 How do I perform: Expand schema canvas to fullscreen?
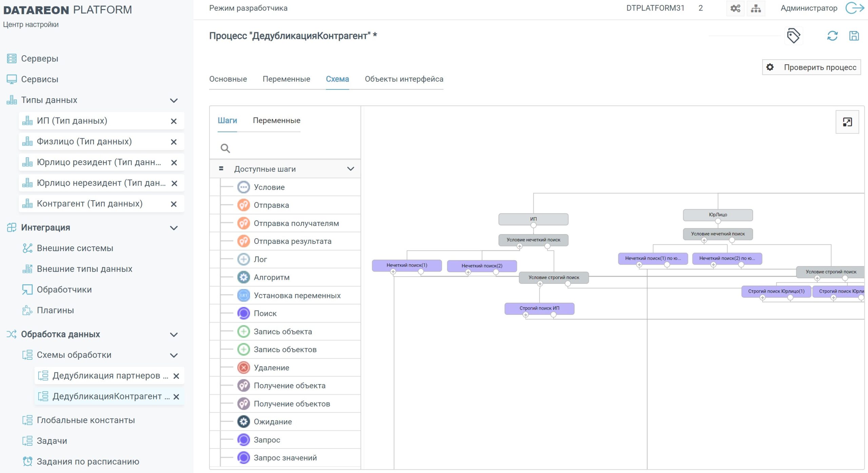click(x=847, y=122)
